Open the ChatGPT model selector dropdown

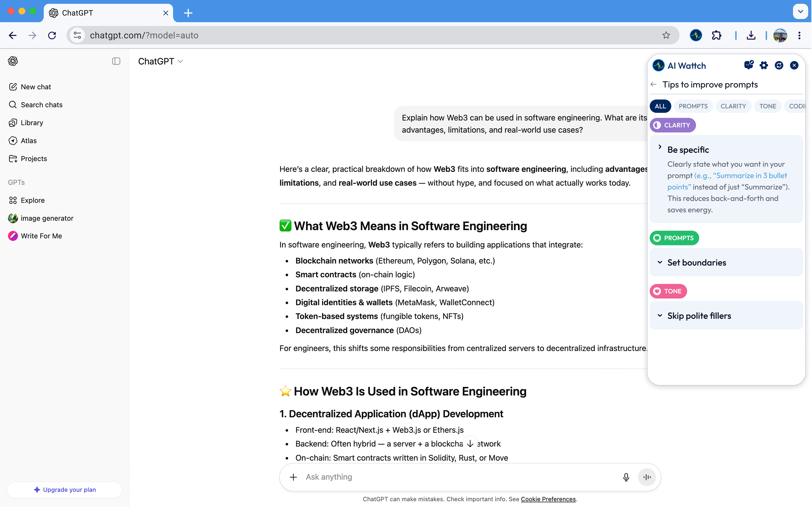(x=160, y=61)
